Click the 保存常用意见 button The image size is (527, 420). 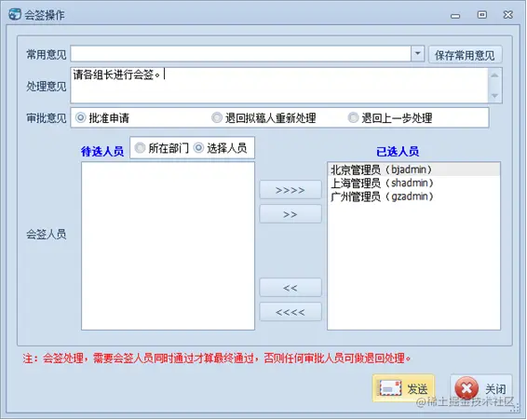(x=466, y=55)
